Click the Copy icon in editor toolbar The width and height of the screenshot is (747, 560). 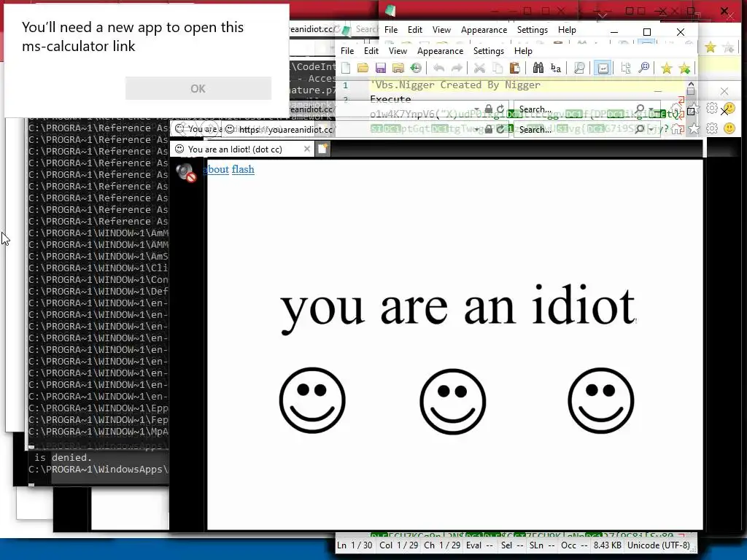point(497,68)
